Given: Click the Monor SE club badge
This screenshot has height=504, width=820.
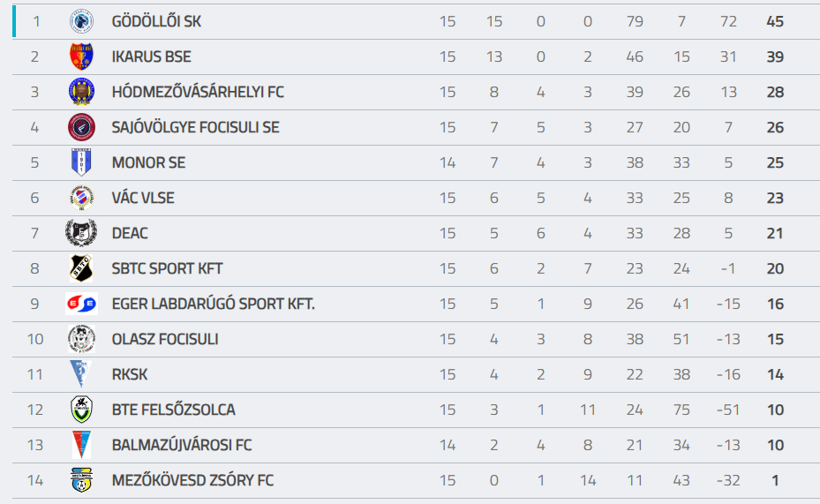Looking at the screenshot, I should [81, 162].
